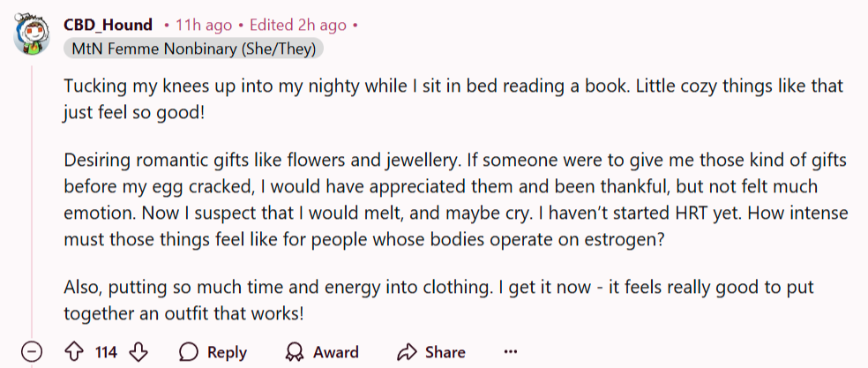
Task: Collapse the comment with minus button
Action: 31,352
